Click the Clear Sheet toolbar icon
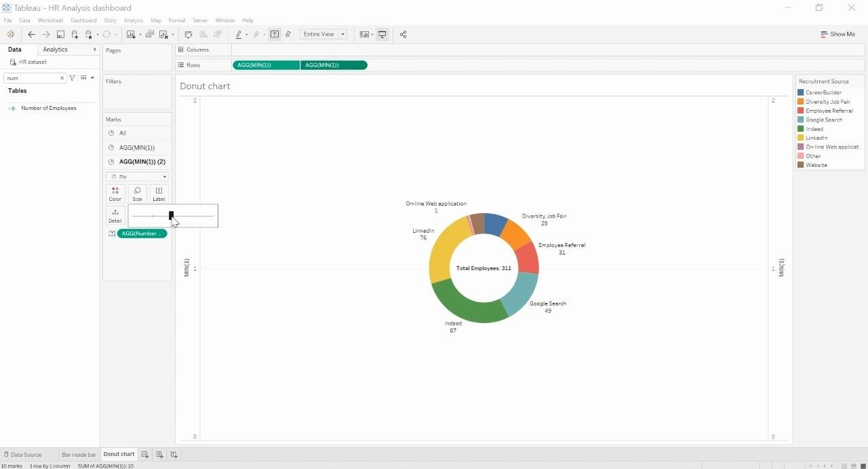 [163, 34]
